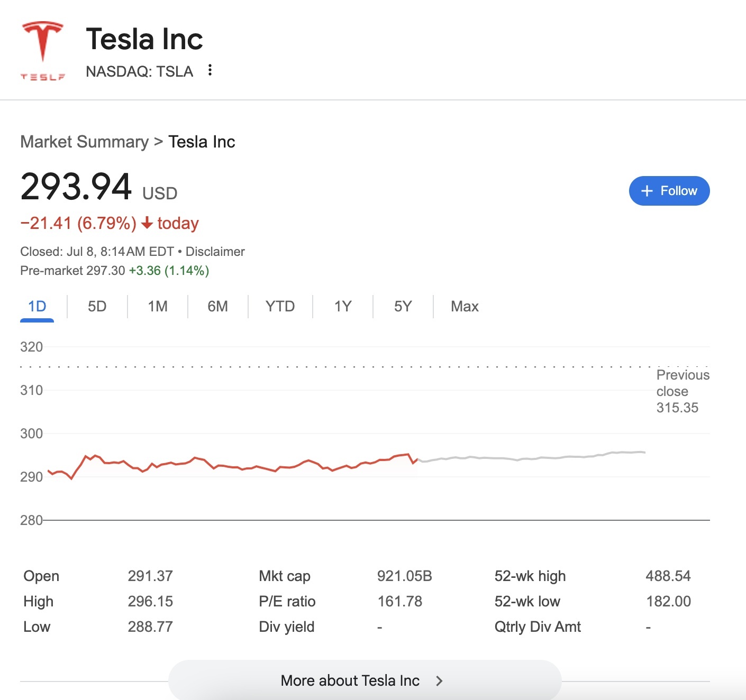Viewport: 746px width, 700px height.
Task: Click the Market Summary breadcrumb link
Action: click(85, 142)
